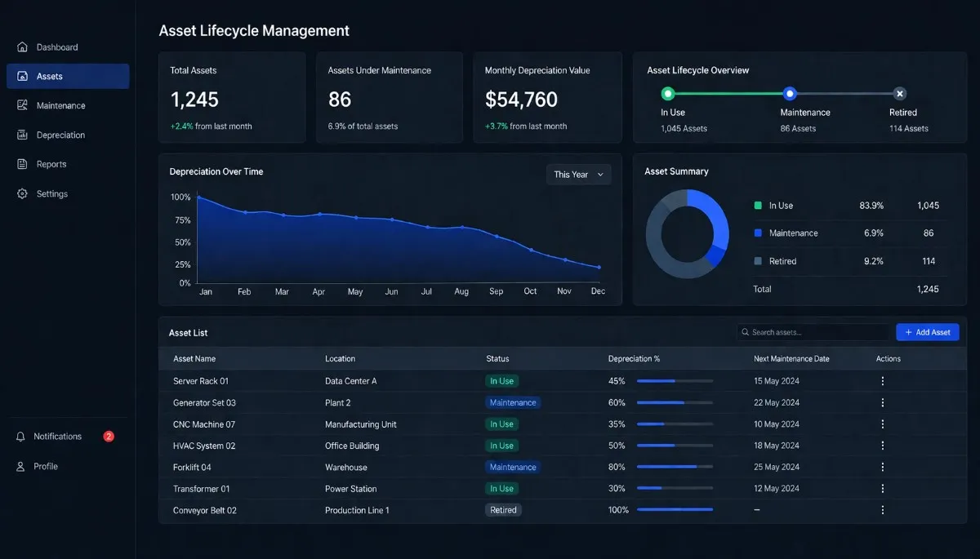Open the Dashboard menu item
This screenshot has width=980, height=559.
pos(68,47)
